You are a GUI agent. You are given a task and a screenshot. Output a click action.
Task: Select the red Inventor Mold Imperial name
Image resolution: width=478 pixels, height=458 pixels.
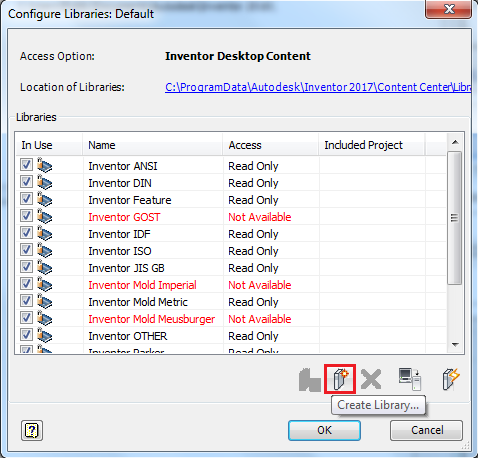pyautogui.click(x=142, y=285)
